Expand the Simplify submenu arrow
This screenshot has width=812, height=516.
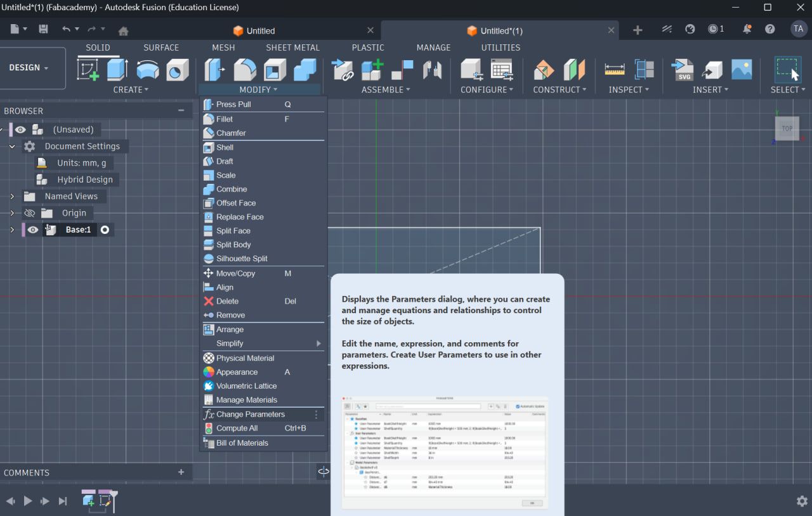(318, 344)
